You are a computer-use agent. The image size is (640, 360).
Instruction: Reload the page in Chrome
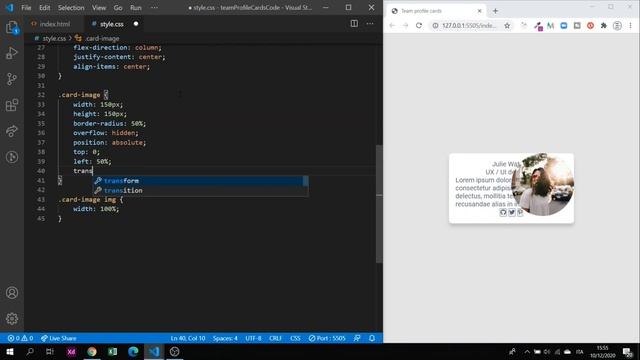click(x=419, y=25)
